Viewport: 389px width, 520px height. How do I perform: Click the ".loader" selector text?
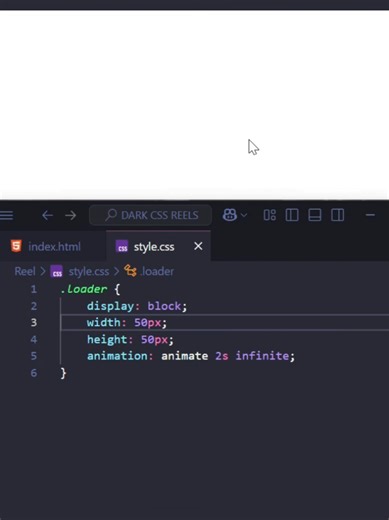tap(84, 289)
